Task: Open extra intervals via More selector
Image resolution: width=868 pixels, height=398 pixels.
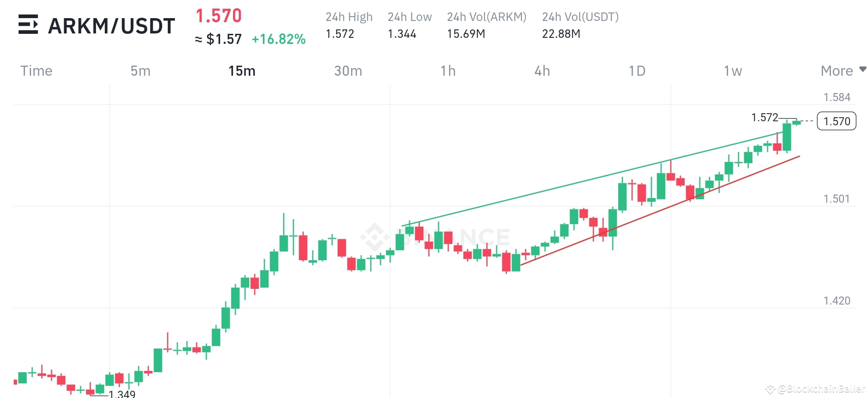Action: [x=837, y=70]
